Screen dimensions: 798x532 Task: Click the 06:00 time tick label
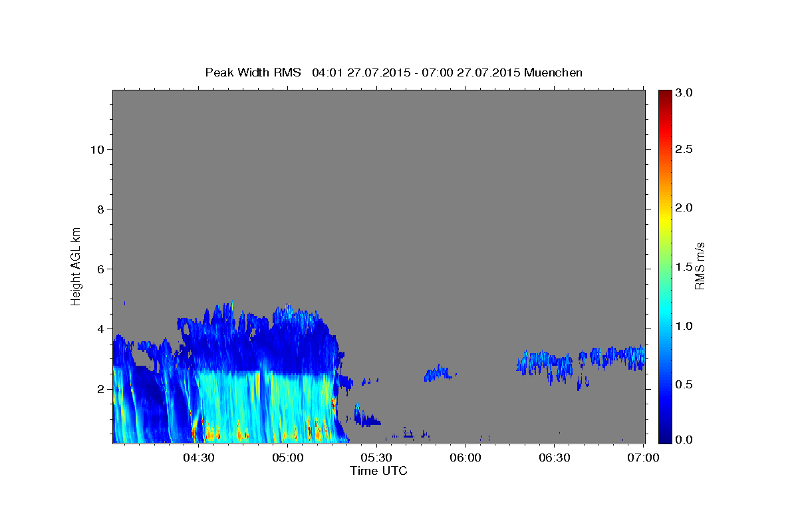(465, 458)
